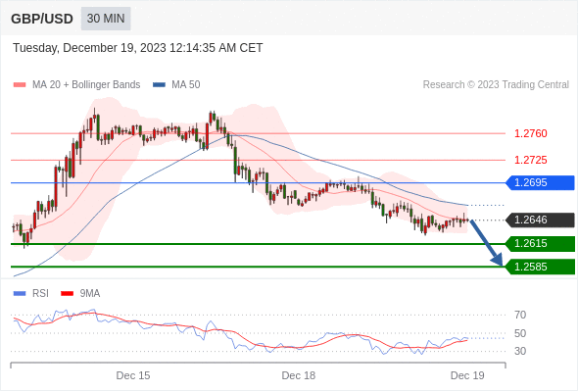Screen dimensions: 578x392
Task: Click the RSI 30 level label
Action: pos(520,351)
